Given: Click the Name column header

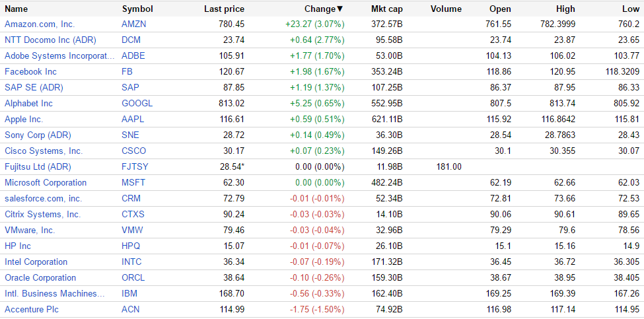Looking at the screenshot, I should click(17, 9).
